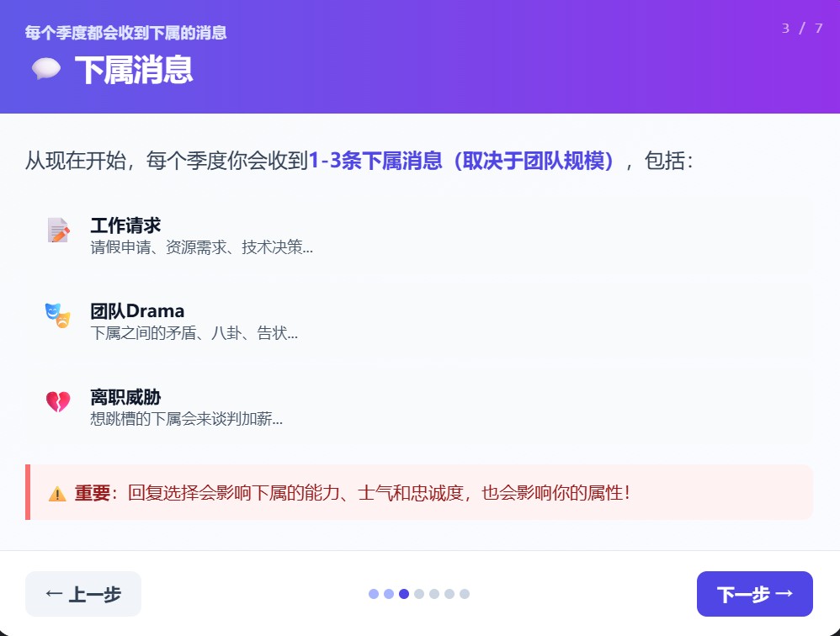This screenshot has width=840, height=636.
Task: Select the fourth pagination dot
Action: tap(419, 594)
